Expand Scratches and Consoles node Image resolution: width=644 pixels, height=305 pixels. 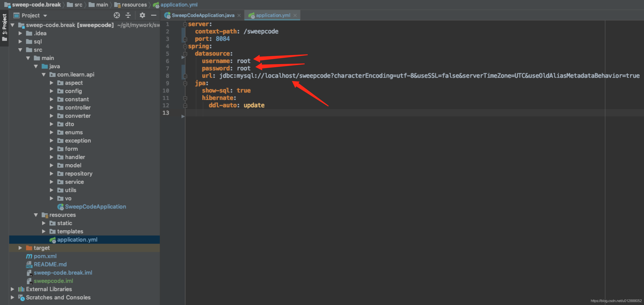(x=13, y=297)
